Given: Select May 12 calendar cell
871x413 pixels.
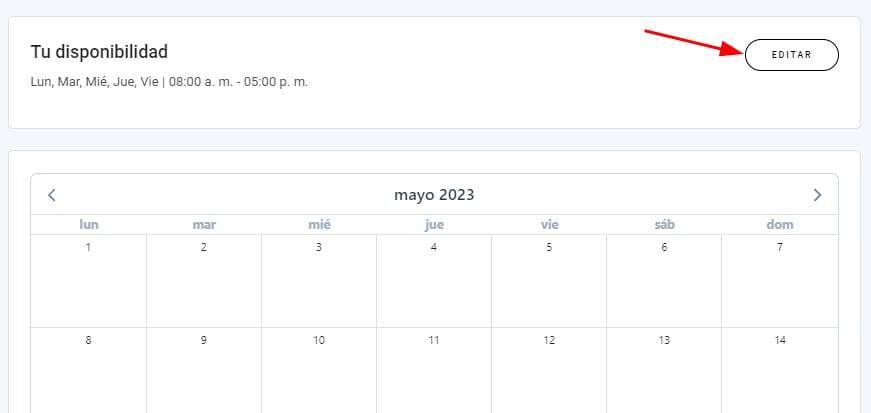Looking at the screenshot, I should point(549,370).
